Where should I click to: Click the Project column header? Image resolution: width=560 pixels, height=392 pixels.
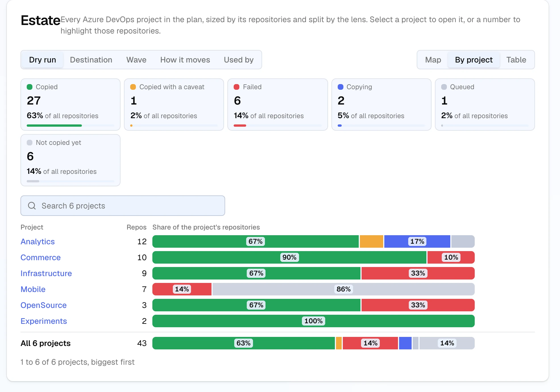tap(32, 227)
